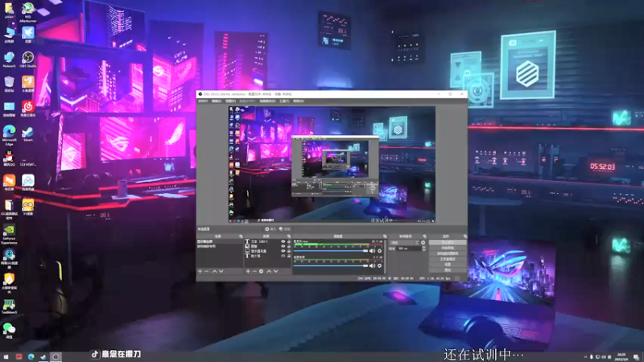Open OBS 设置 settings button
The width and height of the screenshot is (644, 362).
448,265
